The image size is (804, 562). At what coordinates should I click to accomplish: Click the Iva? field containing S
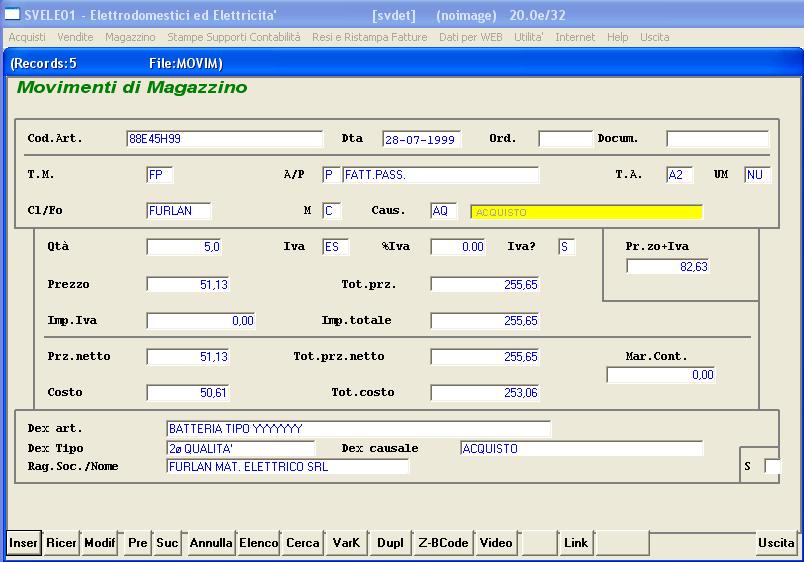[567, 247]
